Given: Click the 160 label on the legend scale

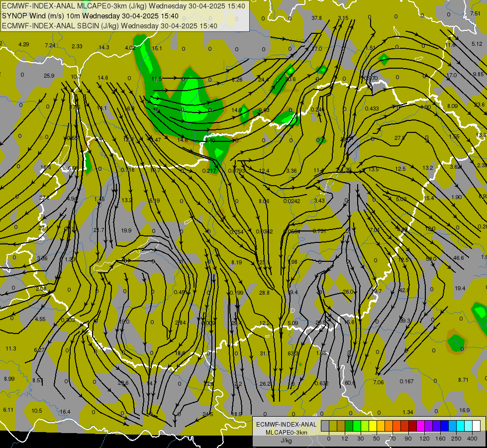Looking at the screenshot, I should click(x=440, y=439).
